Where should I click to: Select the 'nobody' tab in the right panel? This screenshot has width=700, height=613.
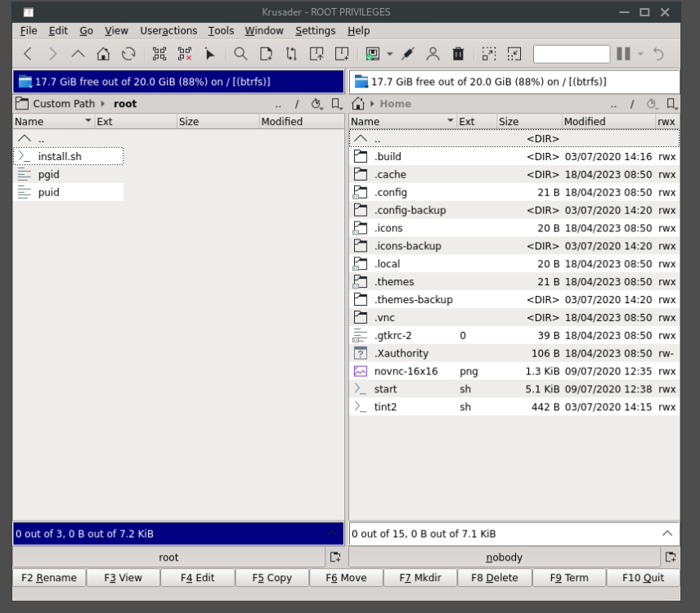click(x=504, y=557)
